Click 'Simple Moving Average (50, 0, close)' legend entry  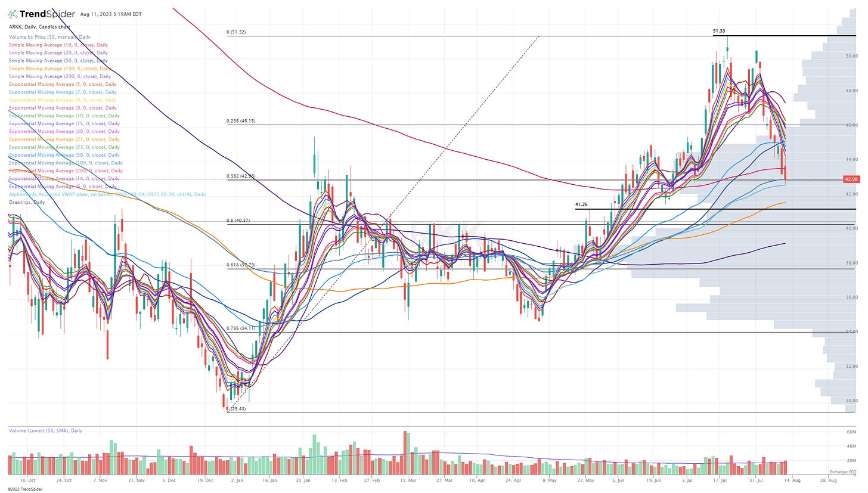(x=58, y=60)
